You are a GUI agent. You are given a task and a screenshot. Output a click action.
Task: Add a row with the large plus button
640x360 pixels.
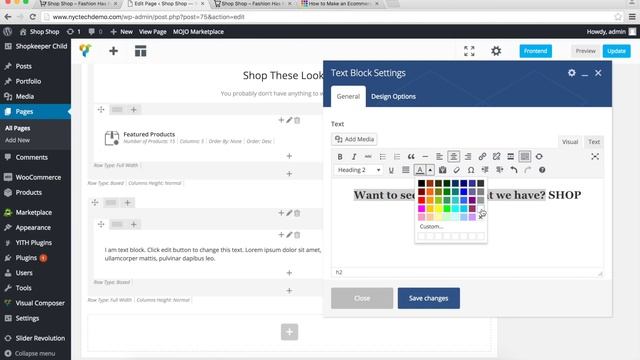pos(289,332)
